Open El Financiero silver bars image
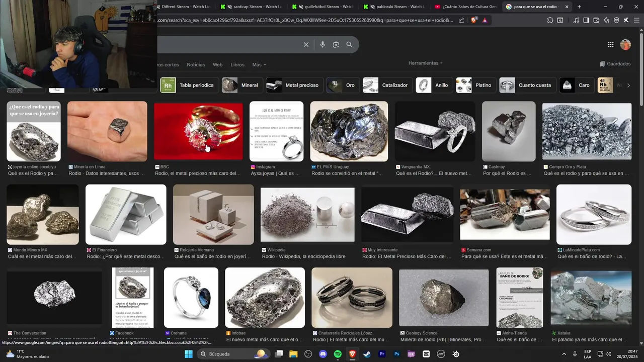This screenshot has height=362, width=644. pyautogui.click(x=126, y=214)
